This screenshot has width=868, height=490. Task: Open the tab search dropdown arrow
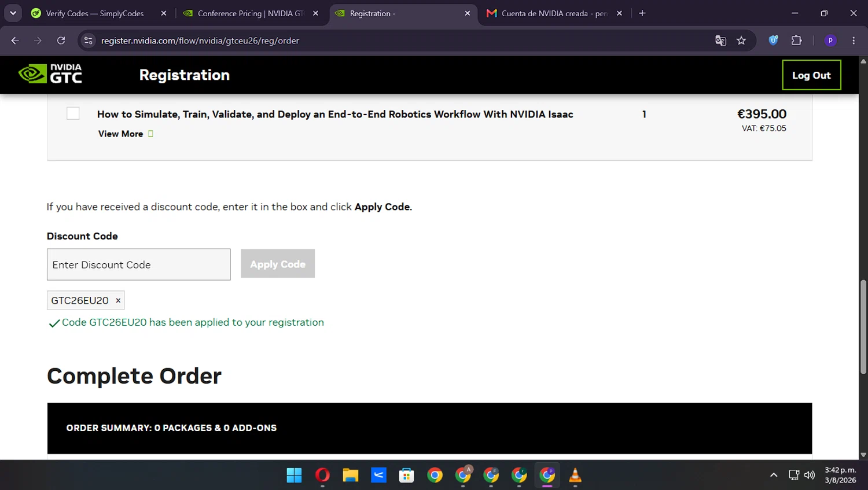coord(13,13)
